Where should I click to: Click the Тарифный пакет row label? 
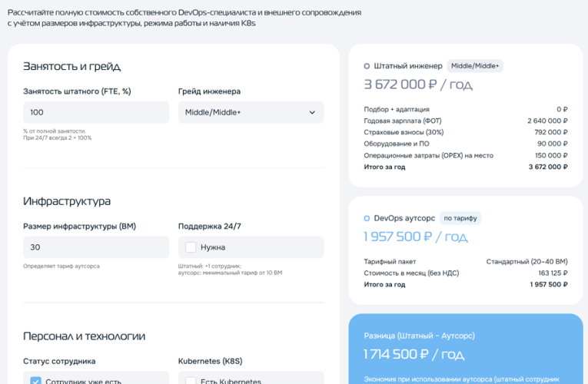click(390, 261)
